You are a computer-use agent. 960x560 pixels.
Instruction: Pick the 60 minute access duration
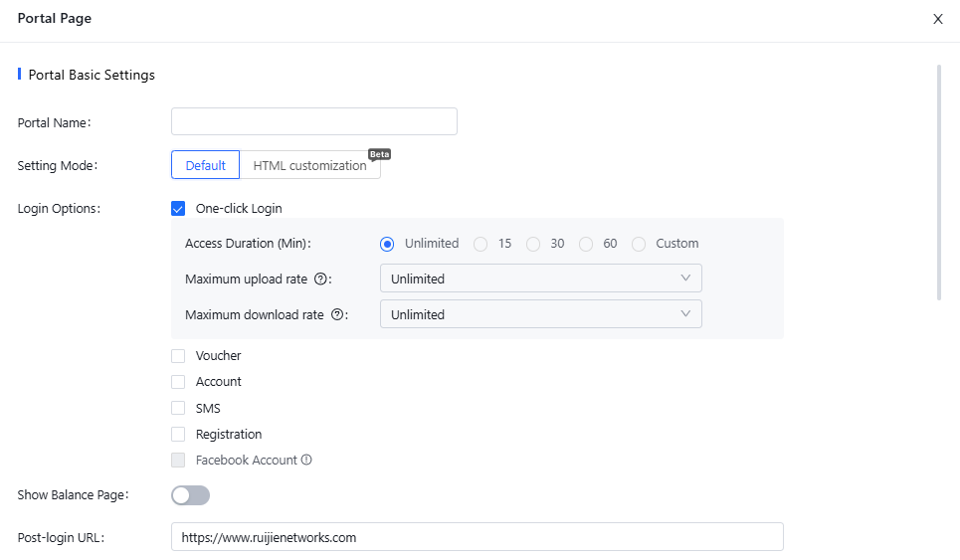(x=586, y=244)
